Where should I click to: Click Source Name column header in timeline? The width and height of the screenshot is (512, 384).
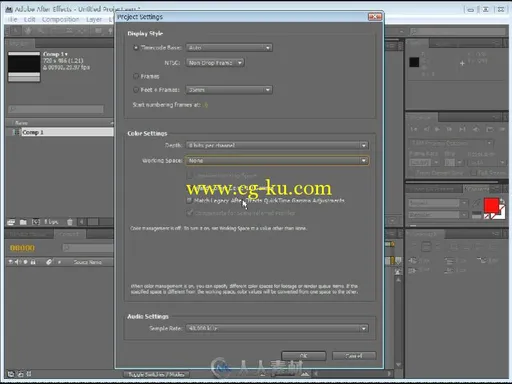88,262
